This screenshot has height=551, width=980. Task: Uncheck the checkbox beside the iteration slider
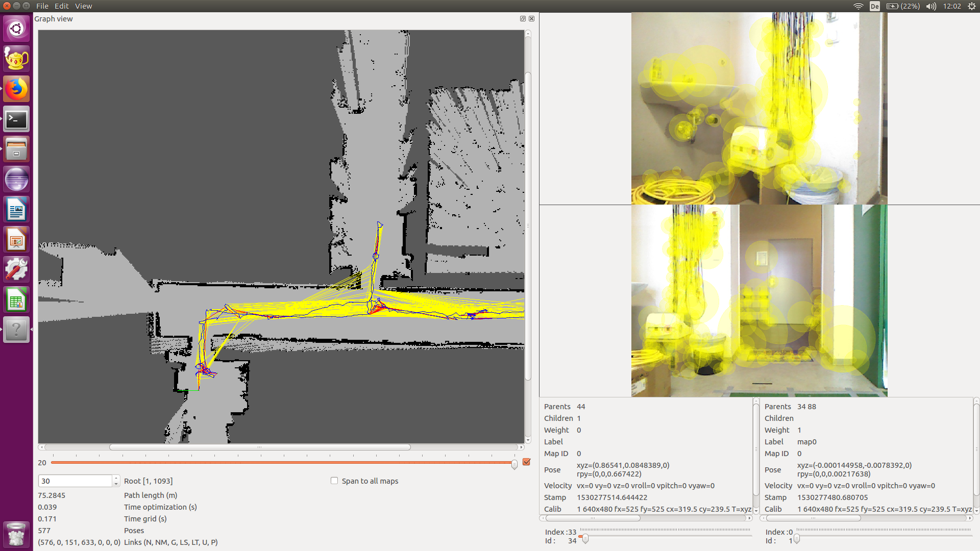pos(527,462)
